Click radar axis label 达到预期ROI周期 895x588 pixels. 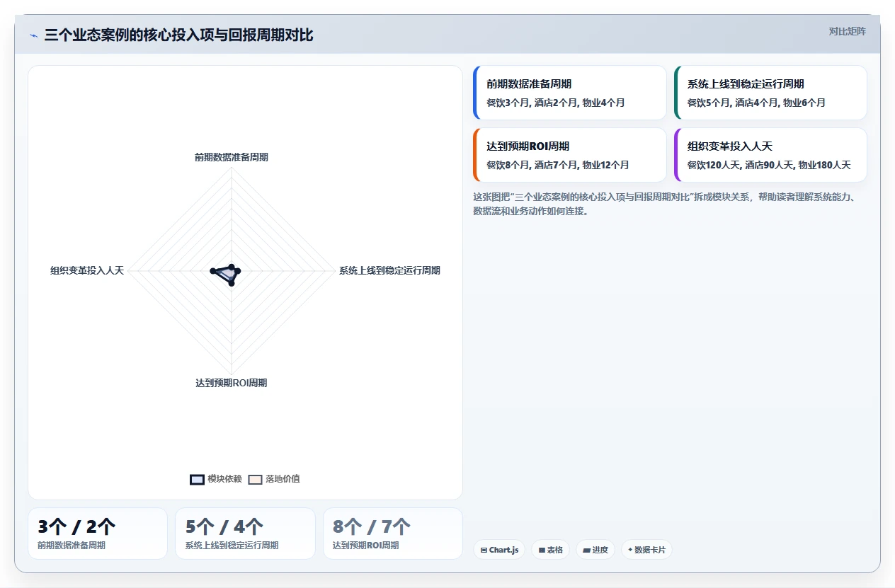232,383
